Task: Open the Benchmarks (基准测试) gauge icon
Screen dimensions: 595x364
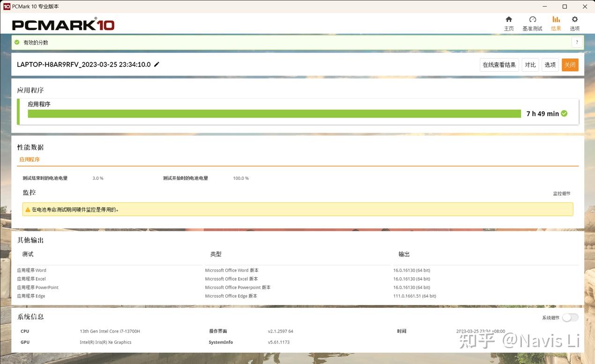Action: (x=532, y=19)
